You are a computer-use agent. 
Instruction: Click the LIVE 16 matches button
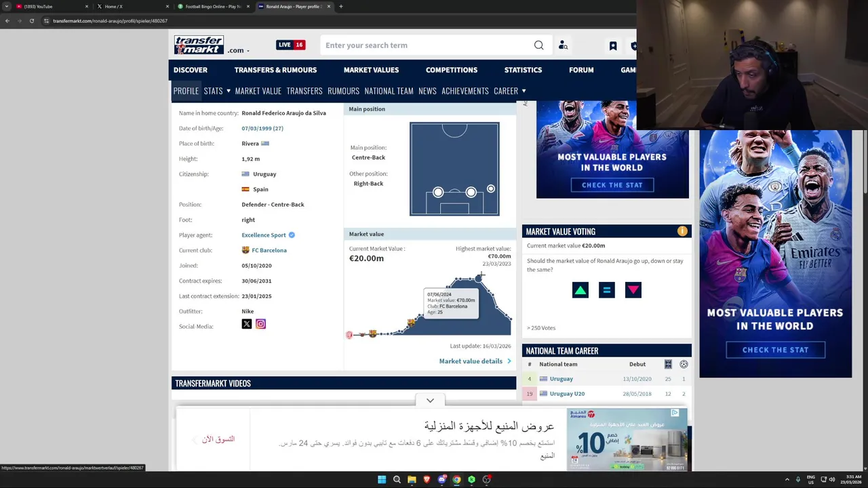(x=290, y=45)
